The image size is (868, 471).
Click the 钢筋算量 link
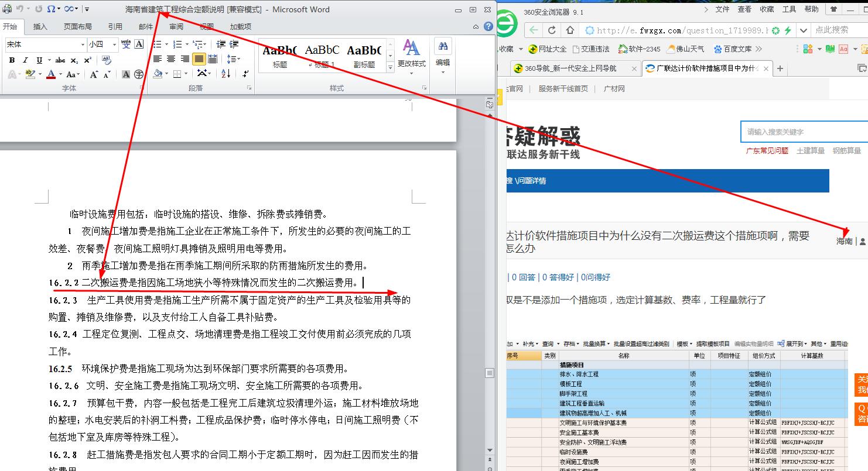coord(847,150)
